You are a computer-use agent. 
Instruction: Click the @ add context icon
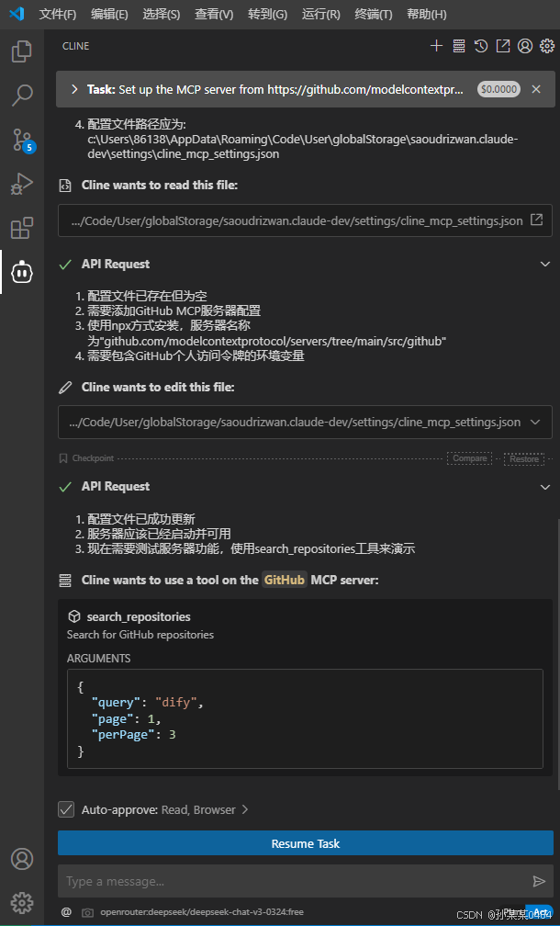pos(66,912)
